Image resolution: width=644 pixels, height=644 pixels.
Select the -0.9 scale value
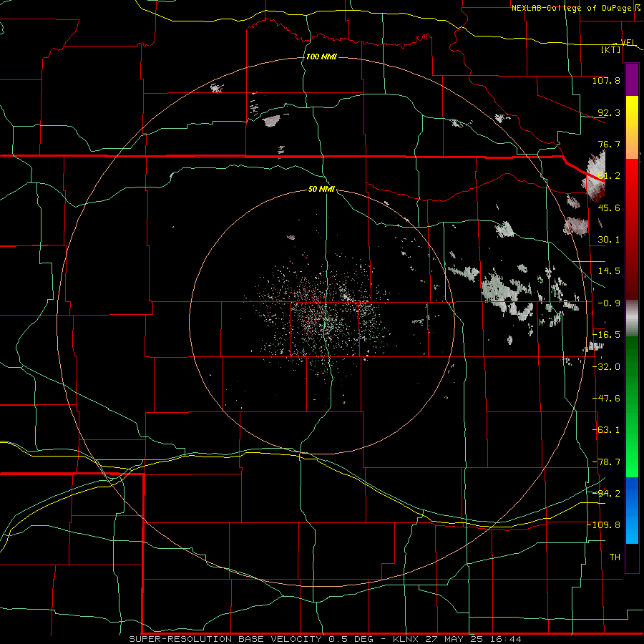click(609, 303)
